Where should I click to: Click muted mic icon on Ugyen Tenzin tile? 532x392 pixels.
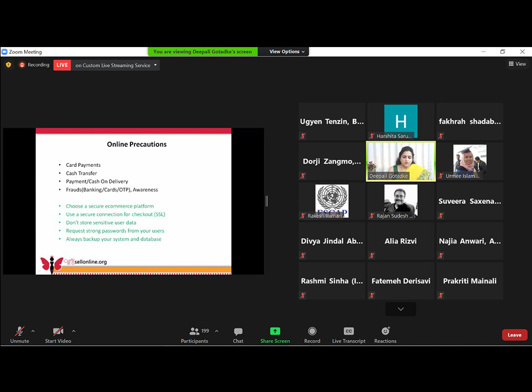[303, 136]
